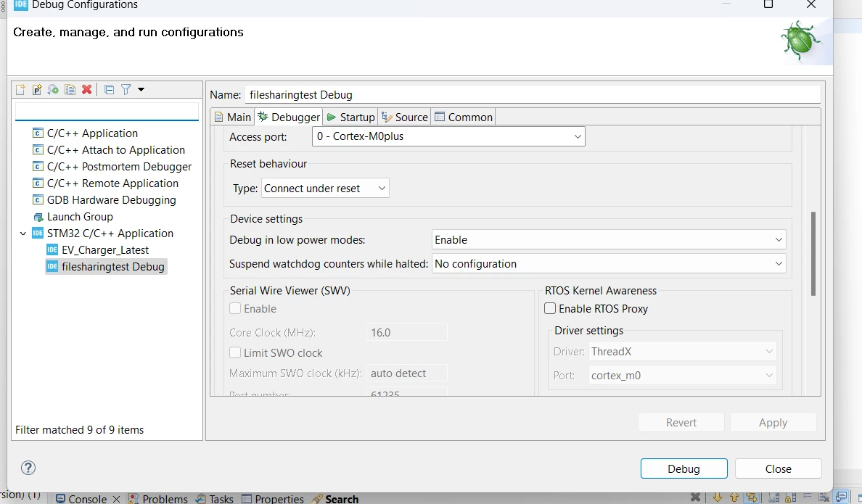This screenshot has height=504, width=862.
Task: Open the filter options dropdown arrow
Action: (141, 90)
